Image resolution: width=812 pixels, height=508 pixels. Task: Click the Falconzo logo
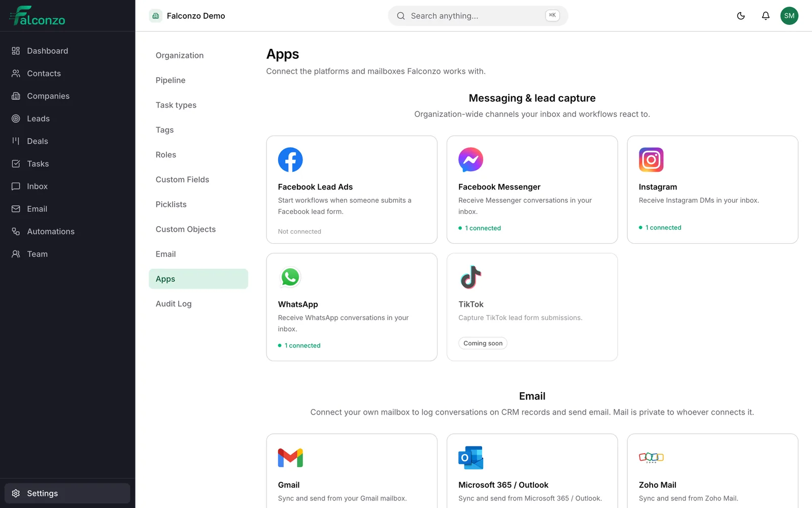pyautogui.click(x=37, y=16)
